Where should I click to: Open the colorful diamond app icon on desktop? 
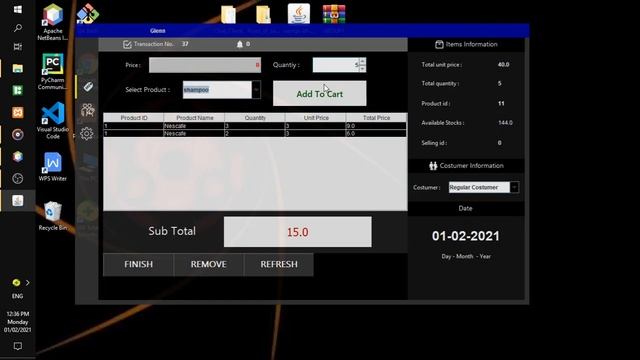88,13
